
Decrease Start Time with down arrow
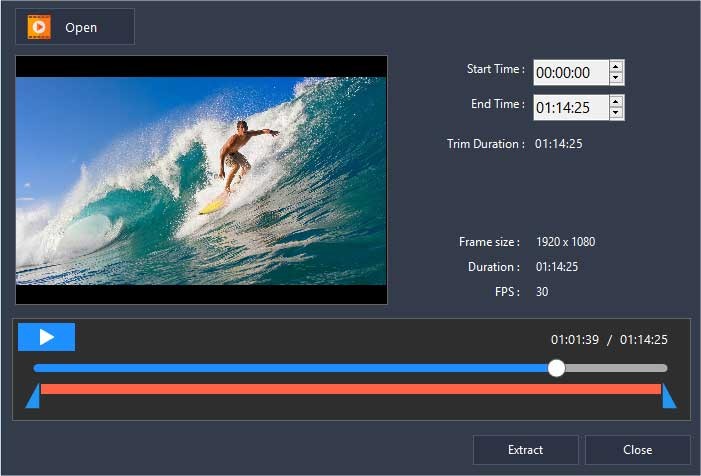pyautogui.click(x=616, y=78)
